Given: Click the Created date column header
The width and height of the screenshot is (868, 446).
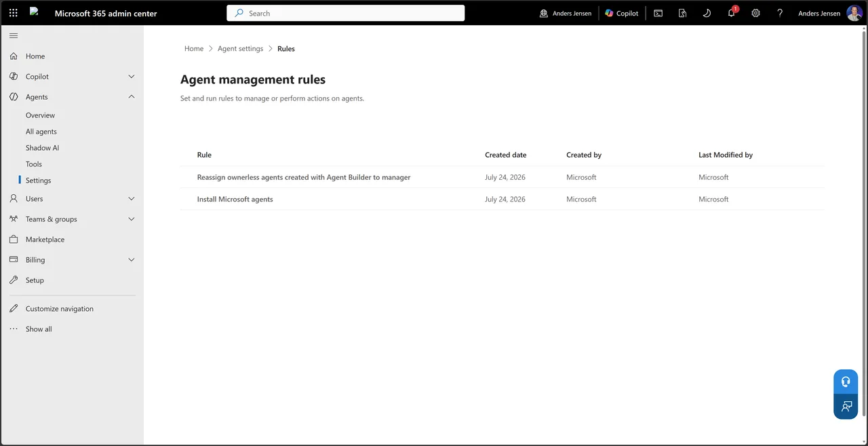Looking at the screenshot, I should (x=505, y=155).
